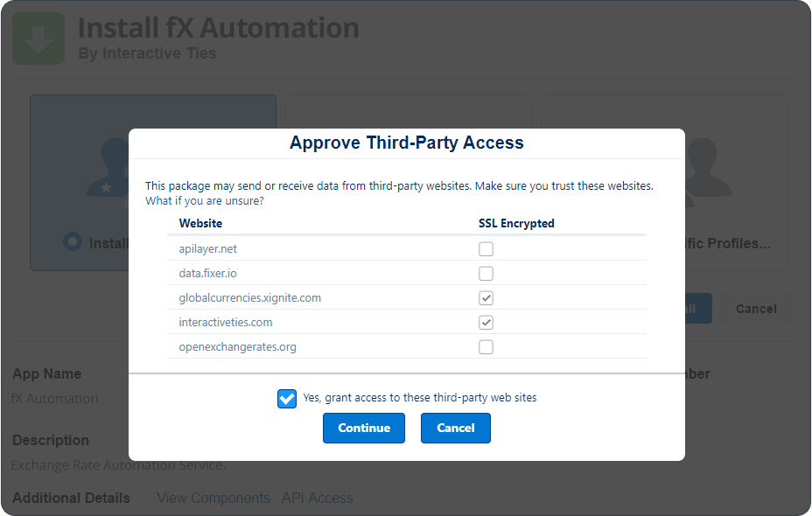Image resolution: width=812 pixels, height=516 pixels.
Task: Click the green install download icon
Action: (38, 38)
